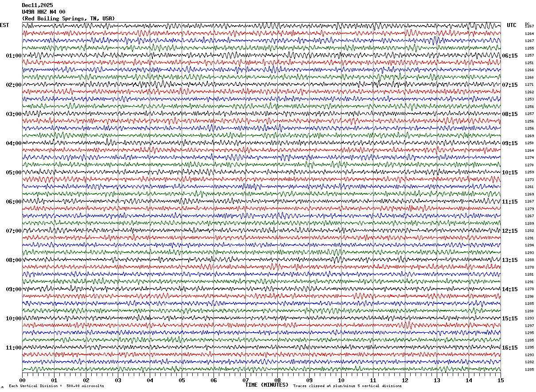Click the minute 09 tick on the x-axis
This screenshot has width=536, height=392.
click(309, 380)
